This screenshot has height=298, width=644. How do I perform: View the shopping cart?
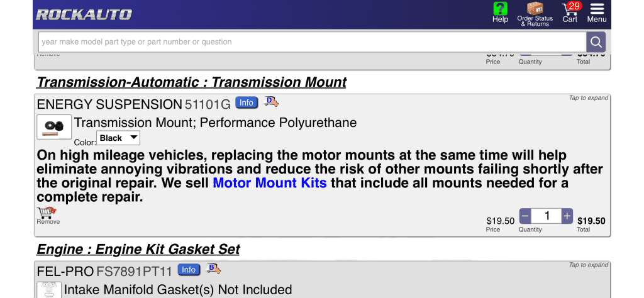(x=570, y=12)
